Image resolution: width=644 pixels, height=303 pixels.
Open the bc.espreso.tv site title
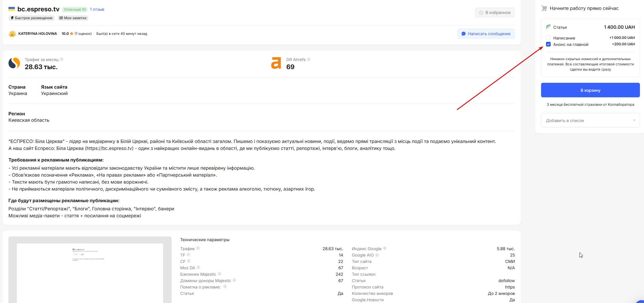coord(38,9)
